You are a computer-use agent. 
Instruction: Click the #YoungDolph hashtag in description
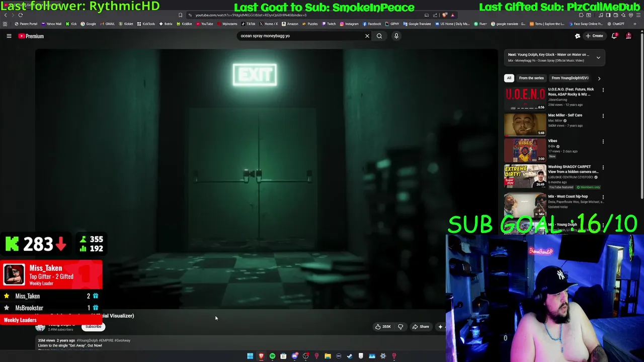click(87, 340)
